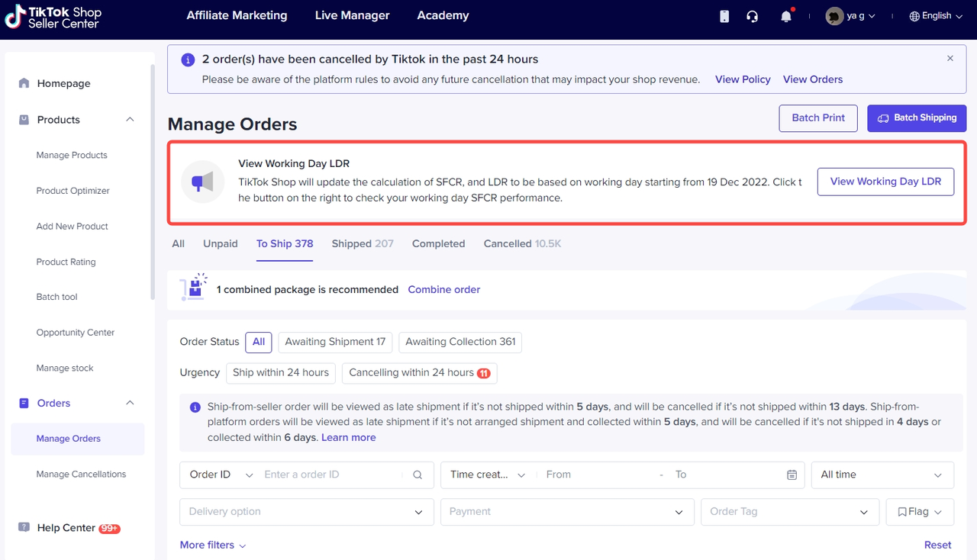Go to Manage Products in sidebar

(72, 156)
